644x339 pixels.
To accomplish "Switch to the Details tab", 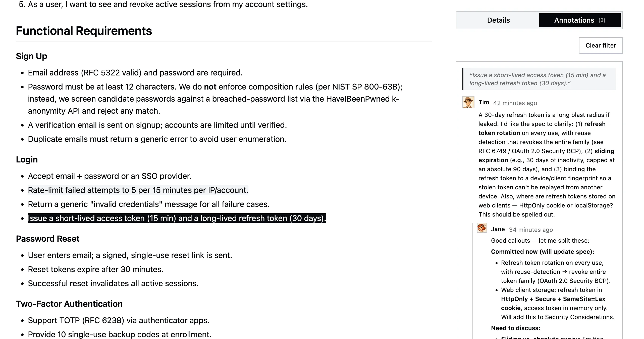I will 498,20.
